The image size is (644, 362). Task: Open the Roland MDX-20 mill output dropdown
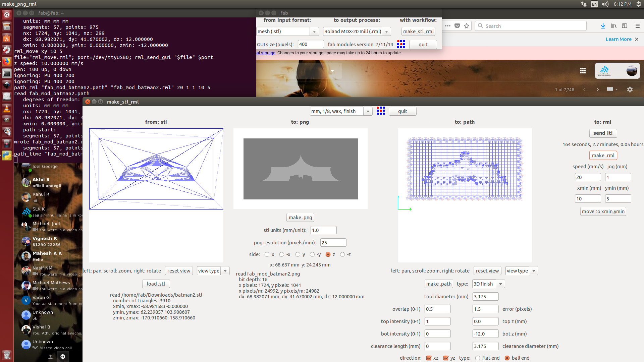pyautogui.click(x=386, y=32)
